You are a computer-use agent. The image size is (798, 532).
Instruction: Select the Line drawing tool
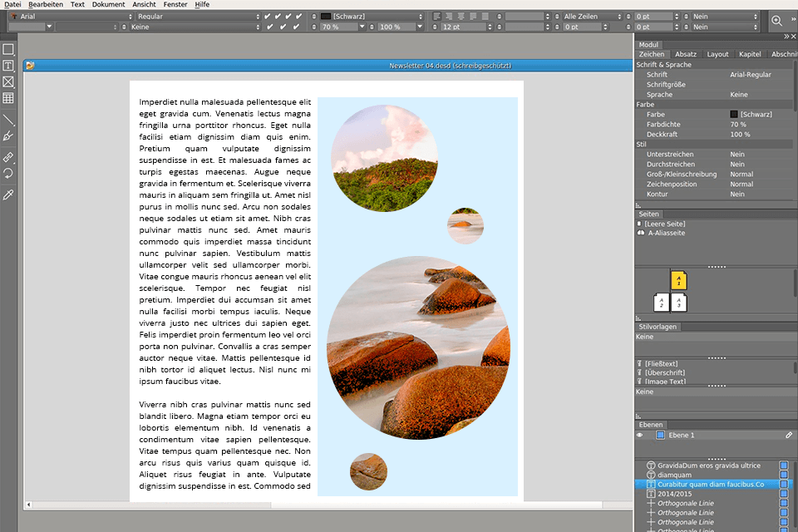9,121
